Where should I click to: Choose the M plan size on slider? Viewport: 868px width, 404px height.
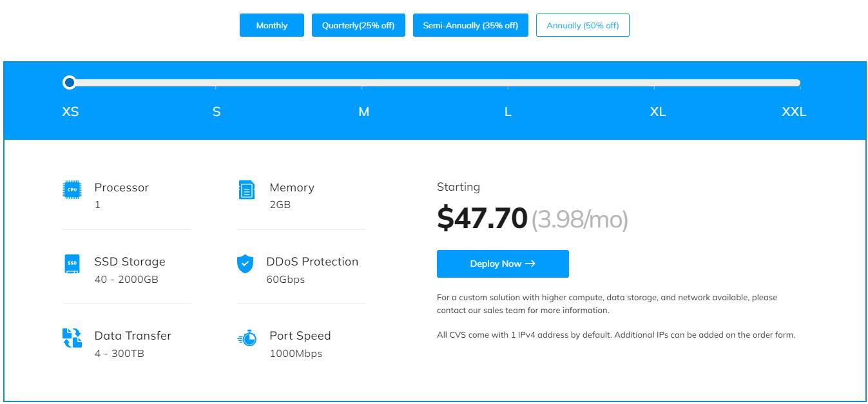pos(363,111)
